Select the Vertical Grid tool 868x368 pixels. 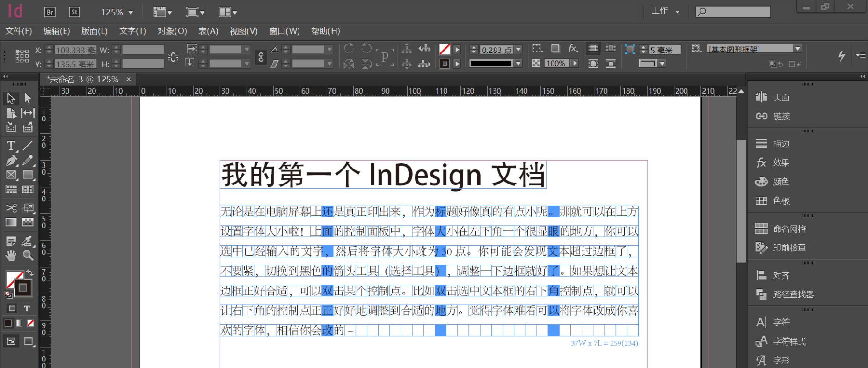[x=28, y=189]
